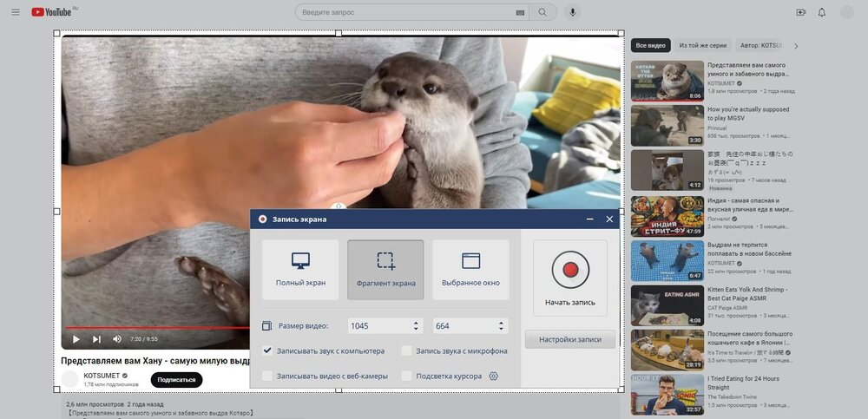
Task: Enable cursor highlight checkbox
Action: point(406,376)
